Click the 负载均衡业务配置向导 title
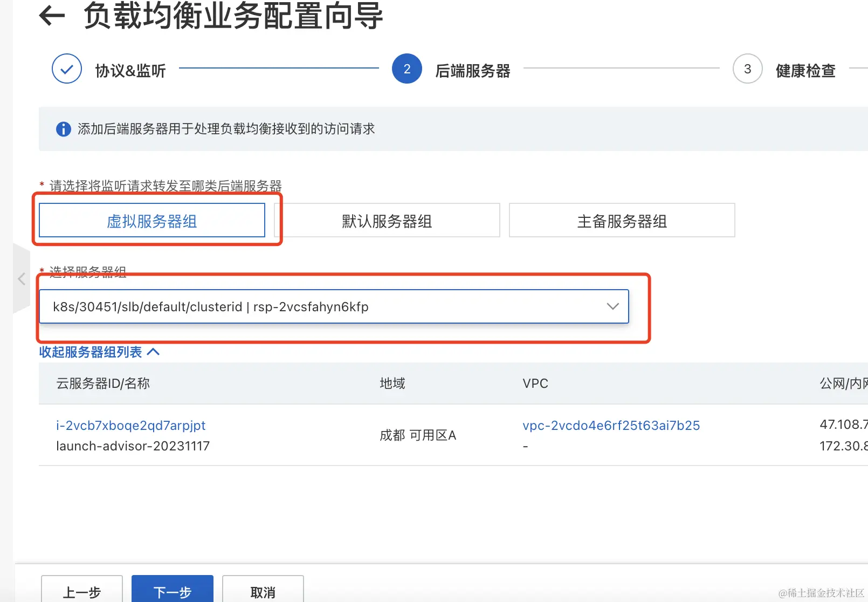This screenshot has width=868, height=602. click(233, 16)
